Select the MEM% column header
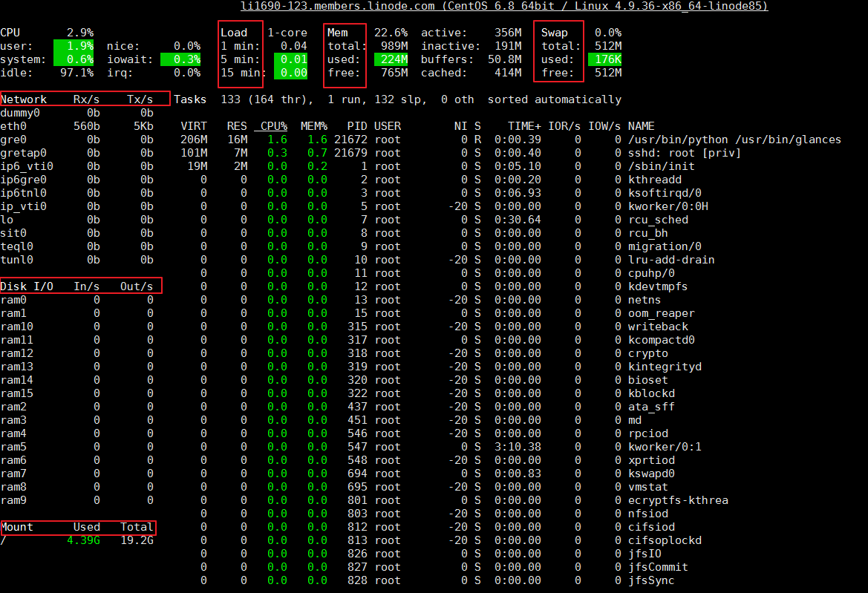The height and width of the screenshot is (593, 868). 313,126
